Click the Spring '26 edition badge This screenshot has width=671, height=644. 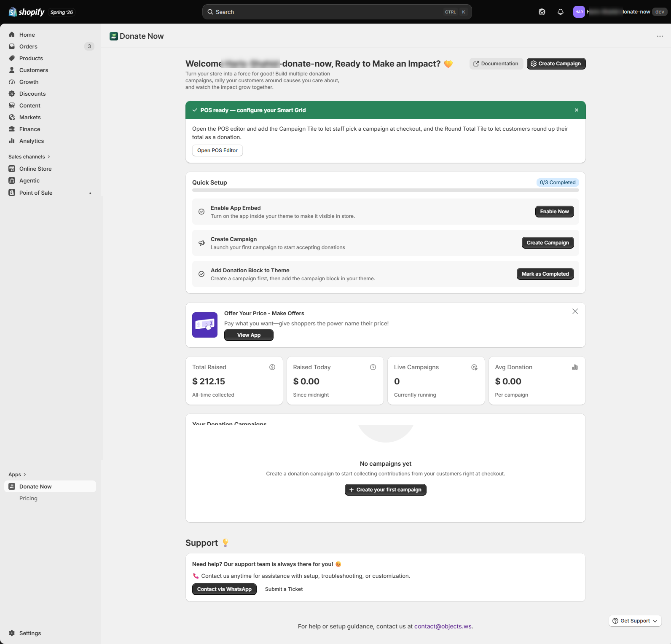point(62,12)
